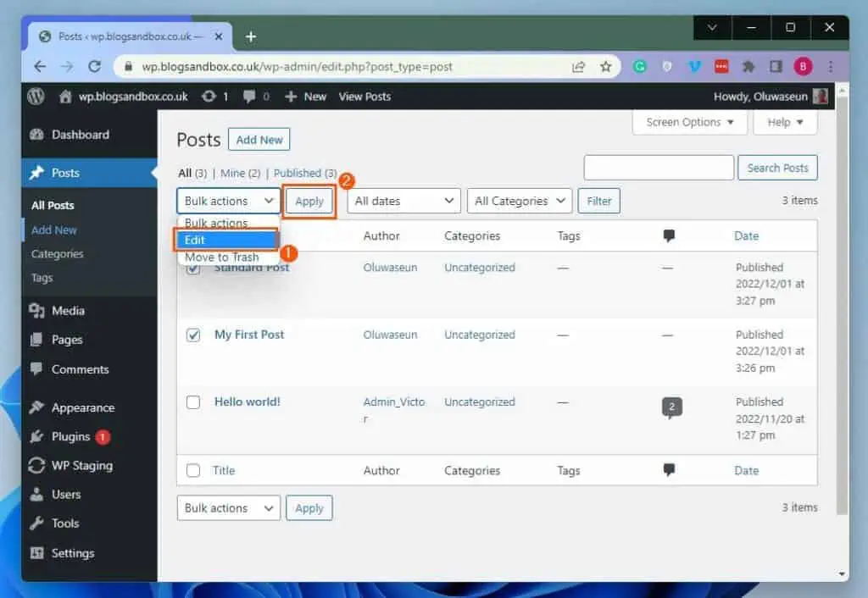Click the user avatar next to Howdy
The image size is (868, 598).
[820, 97]
